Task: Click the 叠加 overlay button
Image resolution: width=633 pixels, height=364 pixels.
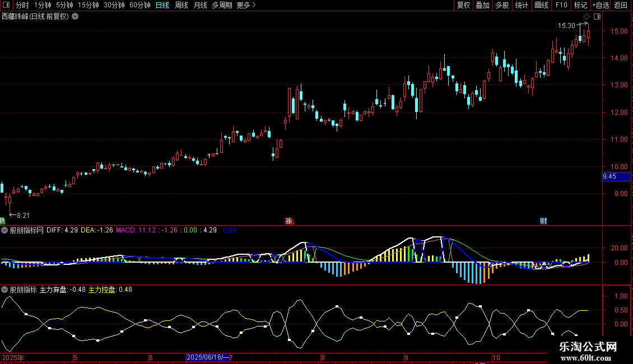Action: coord(482,5)
